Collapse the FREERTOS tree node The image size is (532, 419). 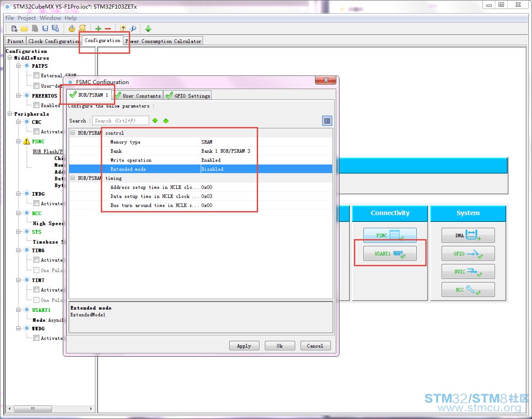pos(19,96)
